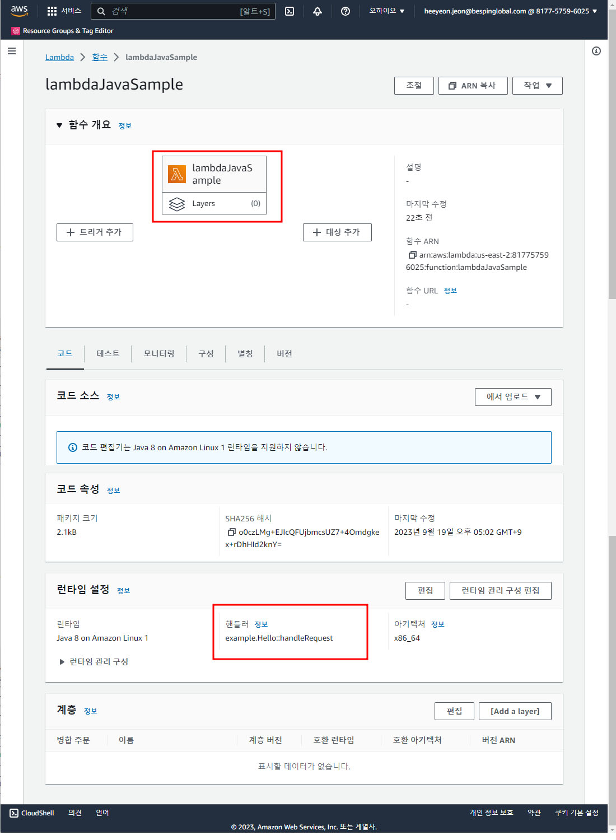Click the [Add a layer] button
The width and height of the screenshot is (616, 840).
[515, 711]
